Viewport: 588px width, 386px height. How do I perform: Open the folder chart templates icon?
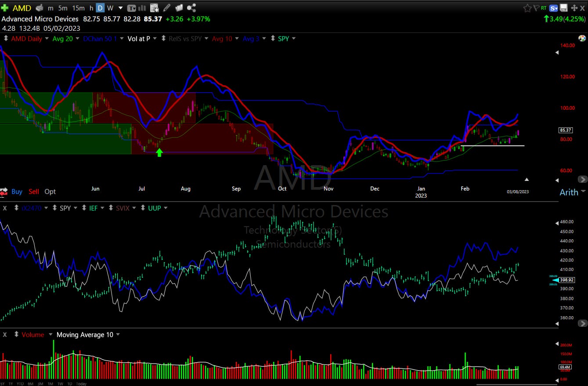tap(179, 8)
